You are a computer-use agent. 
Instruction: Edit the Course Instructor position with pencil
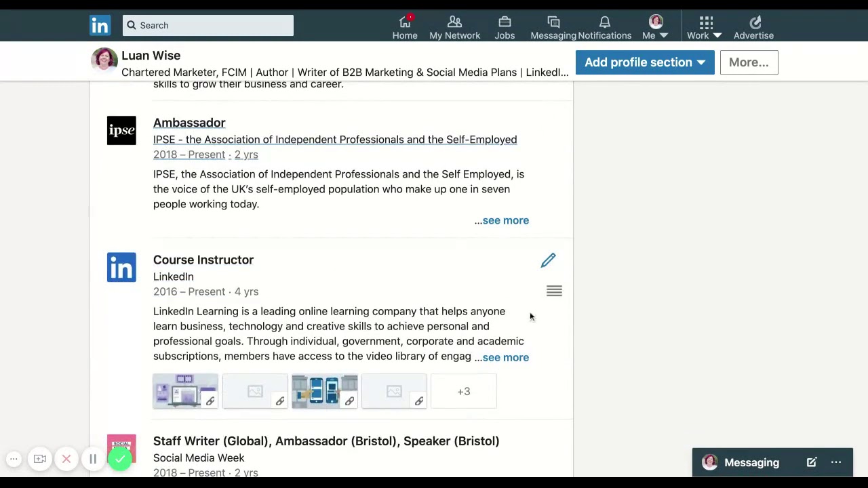pyautogui.click(x=548, y=260)
